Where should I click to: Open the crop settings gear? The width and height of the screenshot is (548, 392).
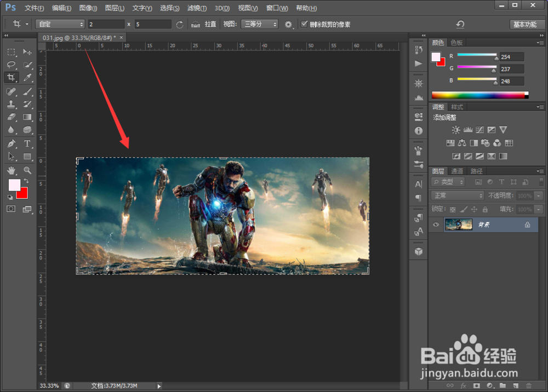point(288,25)
